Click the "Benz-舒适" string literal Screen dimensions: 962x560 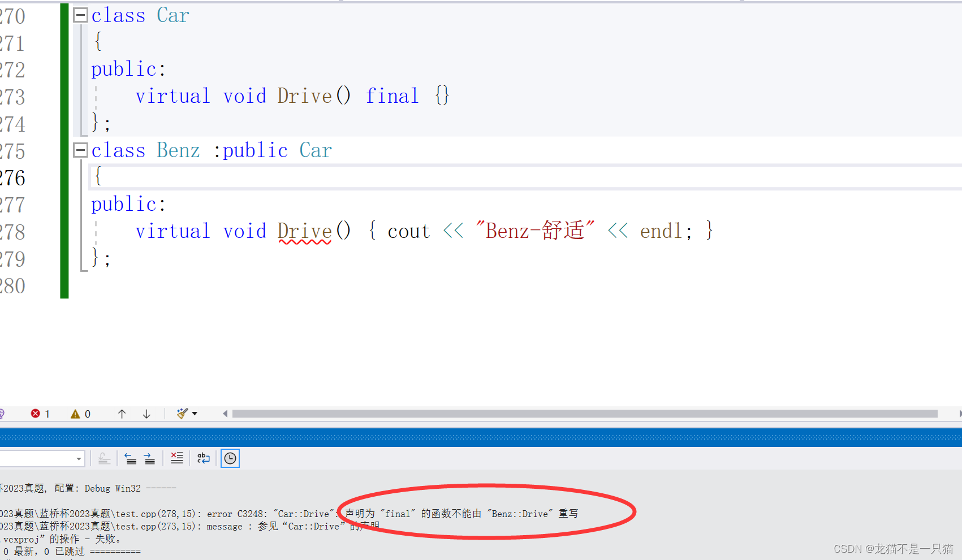tap(534, 231)
